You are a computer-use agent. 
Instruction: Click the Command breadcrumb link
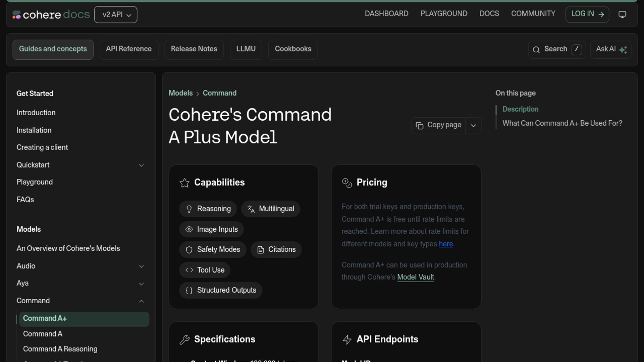[220, 93]
